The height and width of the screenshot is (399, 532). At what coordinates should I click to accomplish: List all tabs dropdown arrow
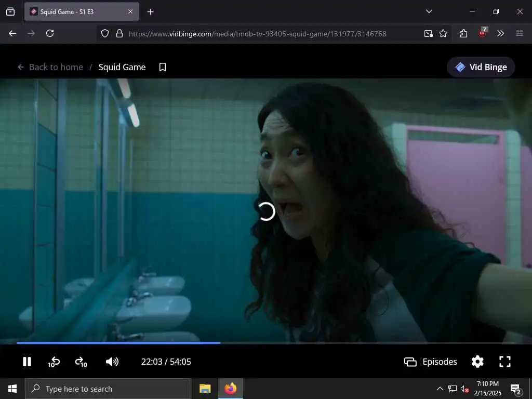point(429,11)
